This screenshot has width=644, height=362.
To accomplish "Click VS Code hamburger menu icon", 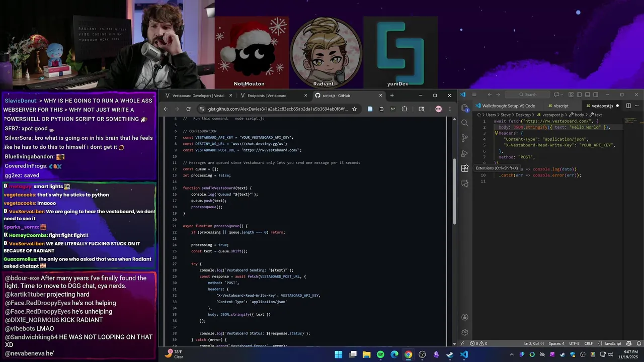I will tap(474, 95).
